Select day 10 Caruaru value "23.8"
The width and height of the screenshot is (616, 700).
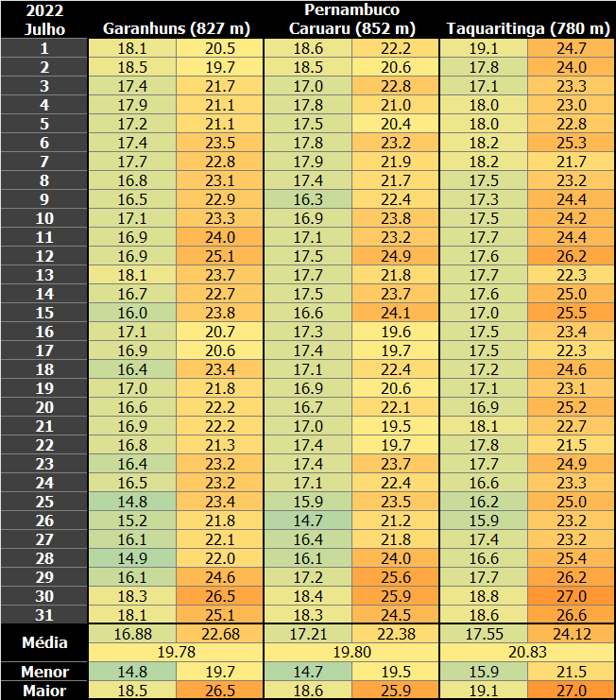396,218
